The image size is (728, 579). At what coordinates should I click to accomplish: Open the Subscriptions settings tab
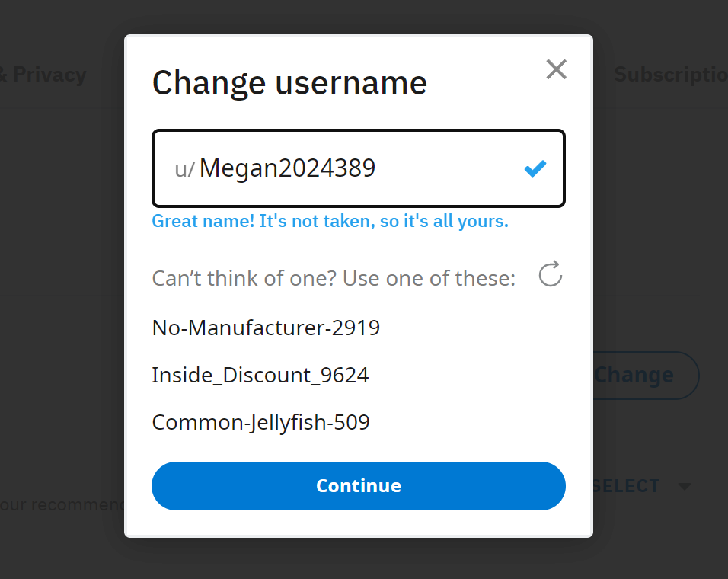click(670, 74)
